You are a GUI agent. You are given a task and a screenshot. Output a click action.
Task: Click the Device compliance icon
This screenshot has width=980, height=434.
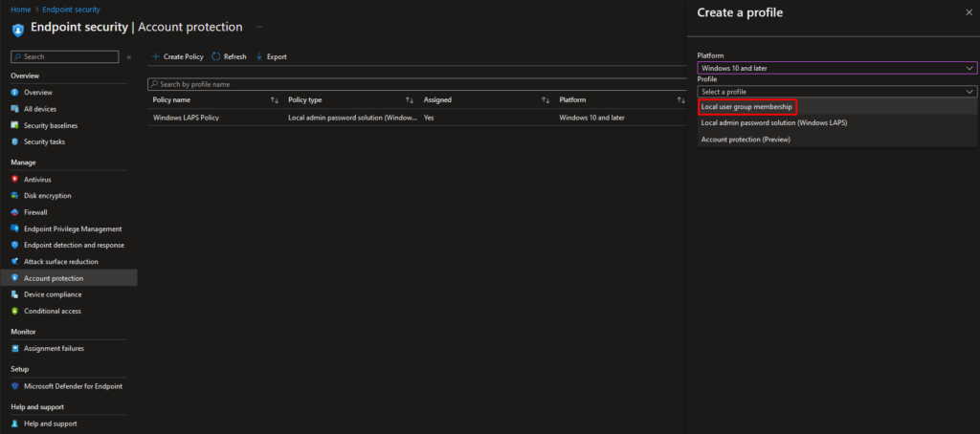(15, 294)
